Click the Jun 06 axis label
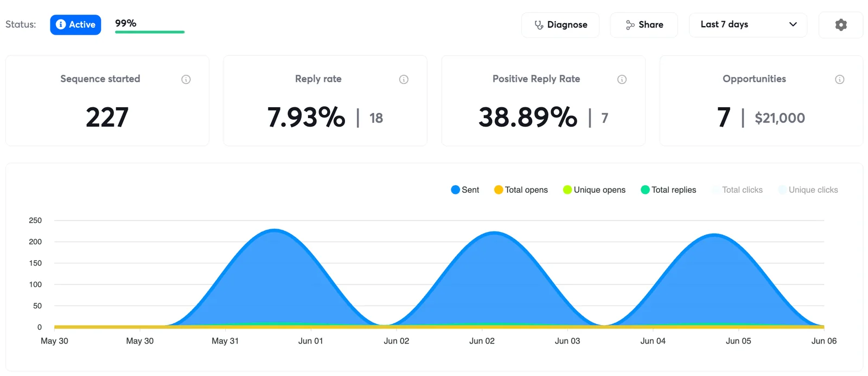Screen dimensions: 868x376 point(824,341)
